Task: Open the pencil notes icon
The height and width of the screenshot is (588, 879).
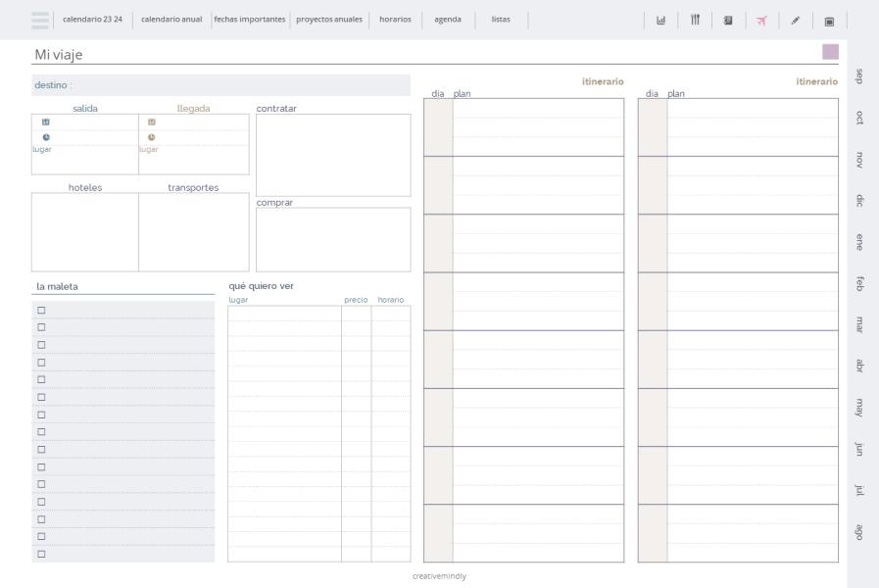Action: tap(795, 21)
